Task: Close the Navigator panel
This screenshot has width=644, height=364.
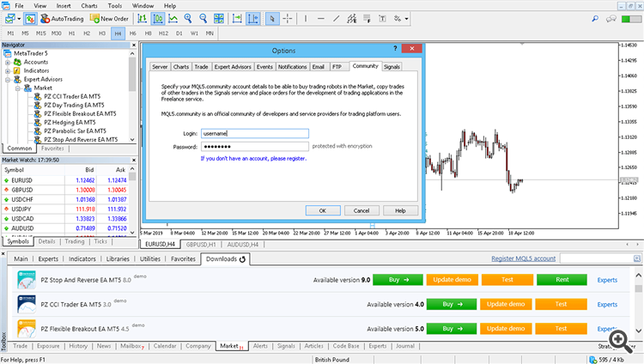Action: [x=133, y=45]
